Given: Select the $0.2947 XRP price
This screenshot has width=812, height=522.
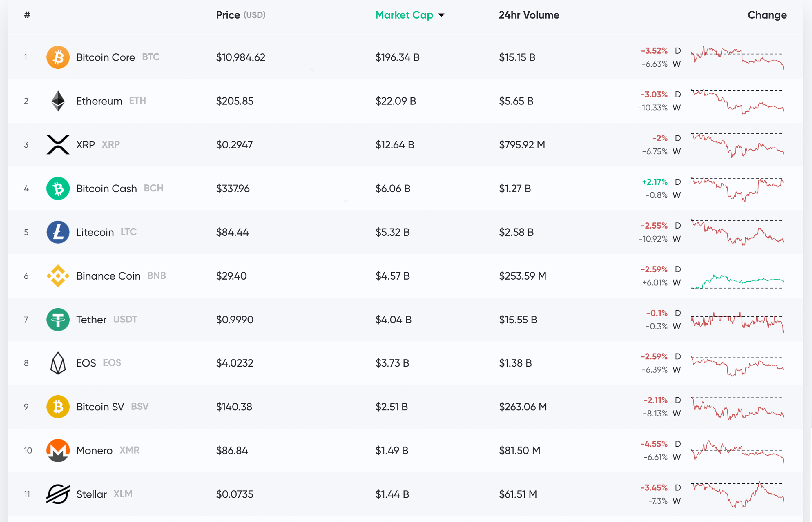Looking at the screenshot, I should coord(235,145).
